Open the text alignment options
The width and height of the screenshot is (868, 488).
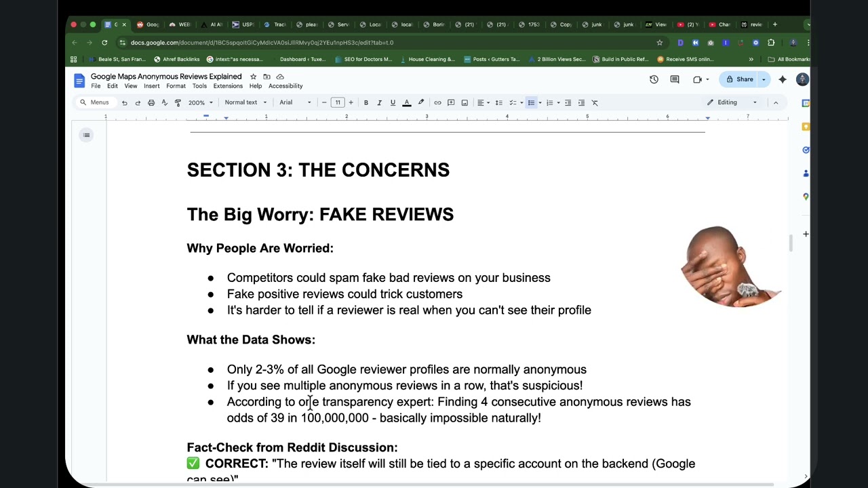(482, 102)
